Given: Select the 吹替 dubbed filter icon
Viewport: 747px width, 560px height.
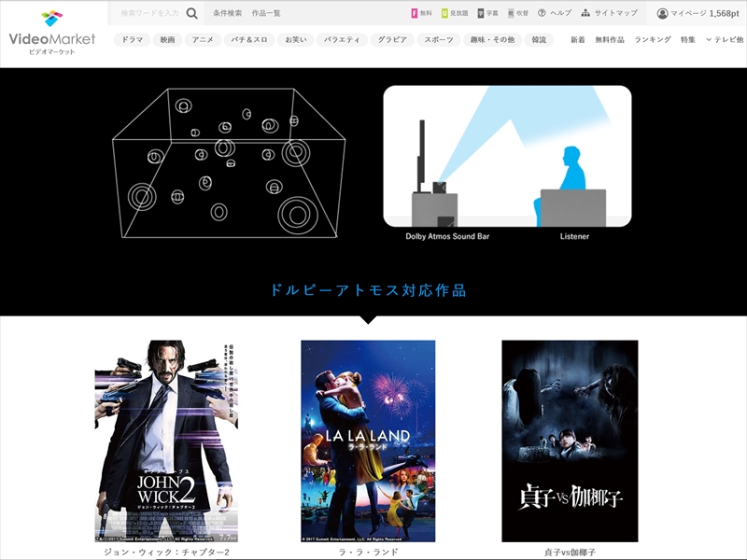Looking at the screenshot, I should point(518,13).
